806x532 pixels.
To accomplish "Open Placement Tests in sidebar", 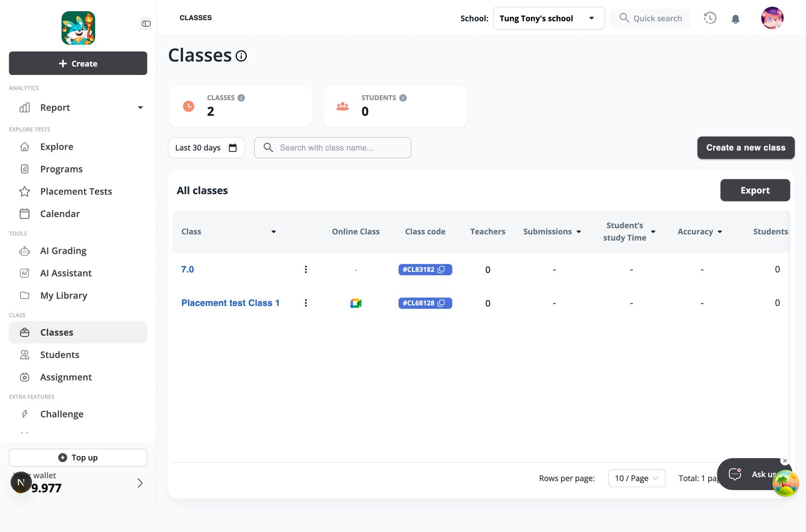I will tap(78, 191).
